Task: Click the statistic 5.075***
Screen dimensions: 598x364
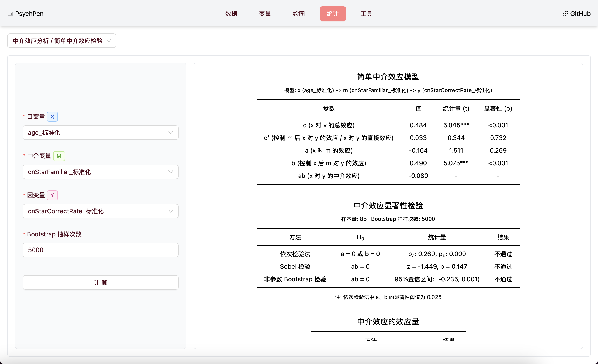Action: pos(456,163)
